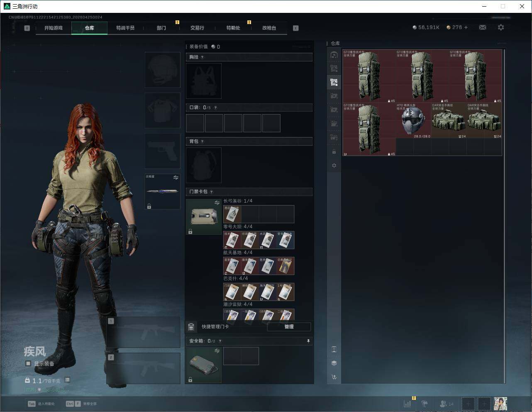Select the gold keycard in the 航天基地 row
The height and width of the screenshot is (412, 532).
coord(286,266)
